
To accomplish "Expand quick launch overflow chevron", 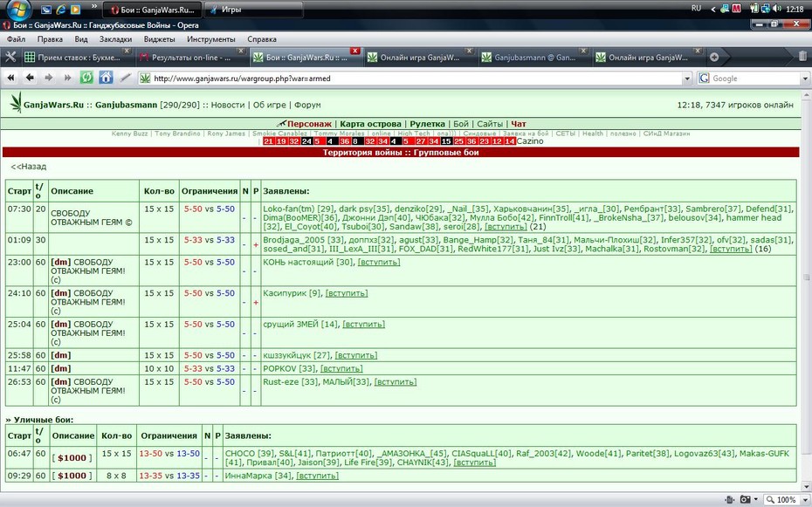I will [93, 7].
